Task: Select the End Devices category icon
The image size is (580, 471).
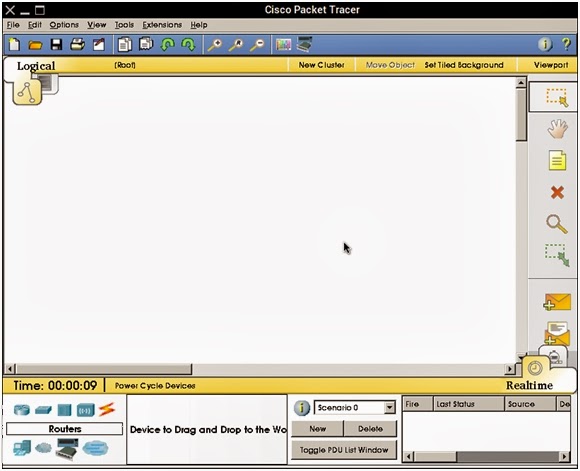Action: pos(22,448)
